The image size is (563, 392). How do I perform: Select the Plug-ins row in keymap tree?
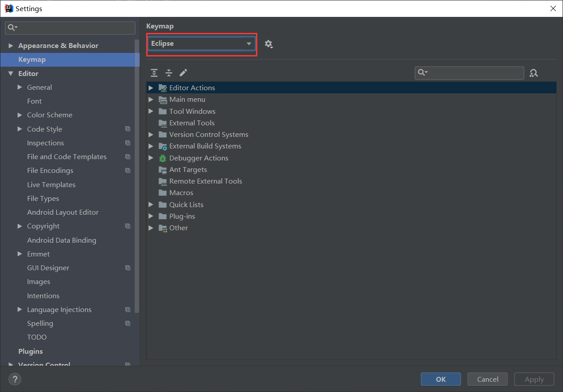351,216
